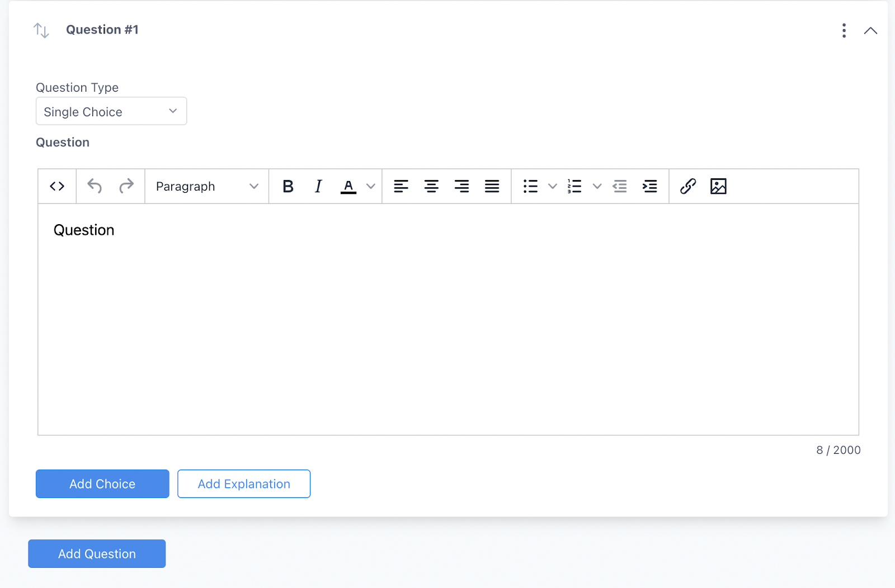Expand bullet list style options

click(552, 186)
